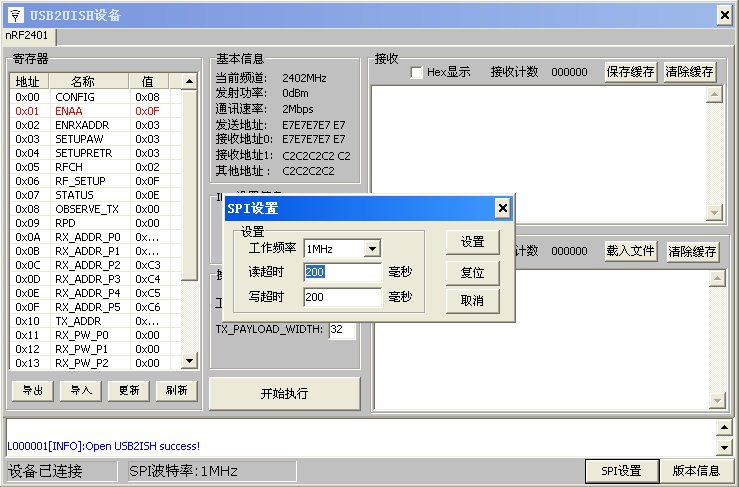Screen dimensions: 739x487
Task: Click the SPI波特率:1MHz status field
Action: [212, 471]
